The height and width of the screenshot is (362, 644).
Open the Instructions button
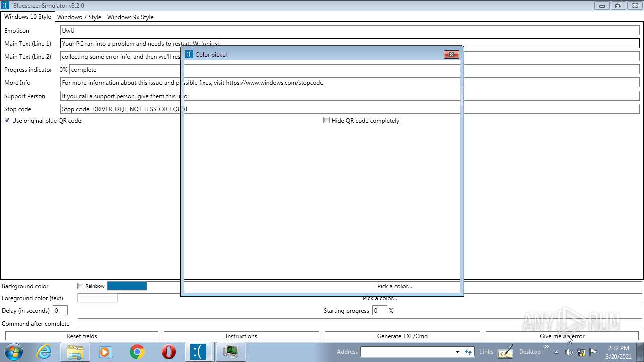point(242,336)
